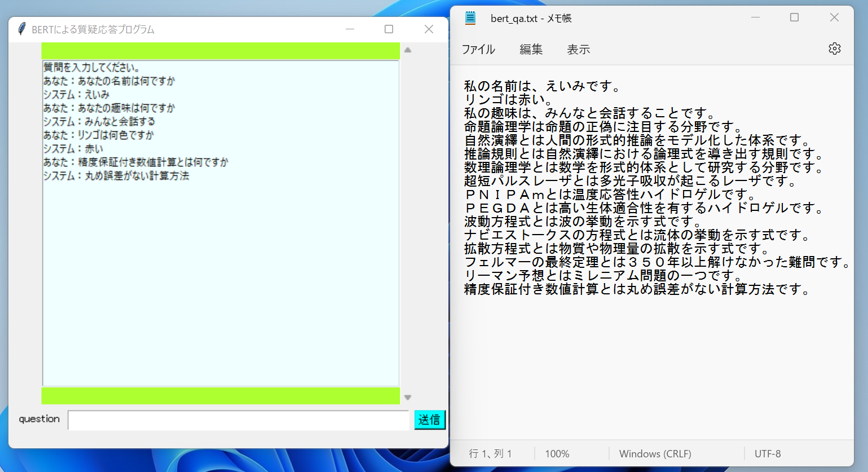The image size is (868, 472).
Task: Click the Notepad app icon in title bar
Action: tap(470, 18)
